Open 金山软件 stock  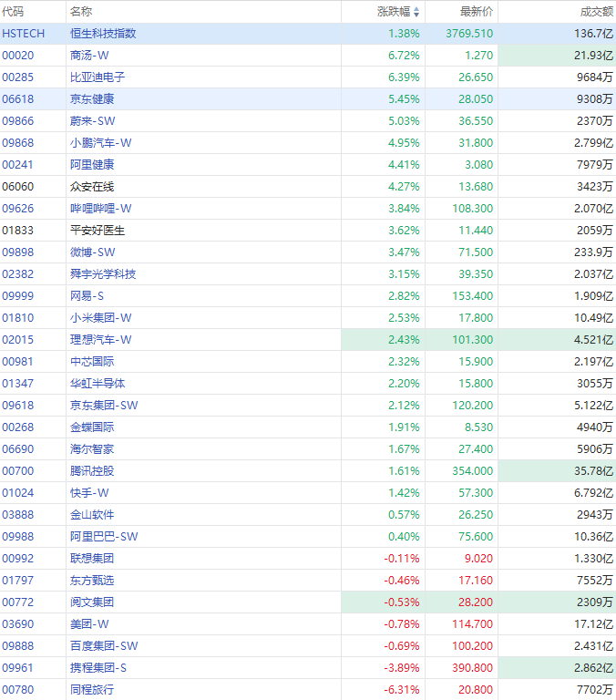point(92,515)
